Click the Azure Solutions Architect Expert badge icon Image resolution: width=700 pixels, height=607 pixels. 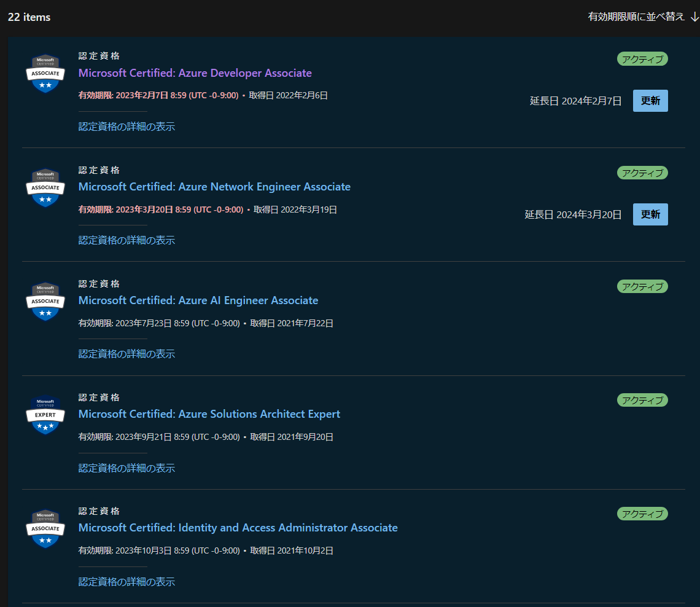[x=45, y=415]
